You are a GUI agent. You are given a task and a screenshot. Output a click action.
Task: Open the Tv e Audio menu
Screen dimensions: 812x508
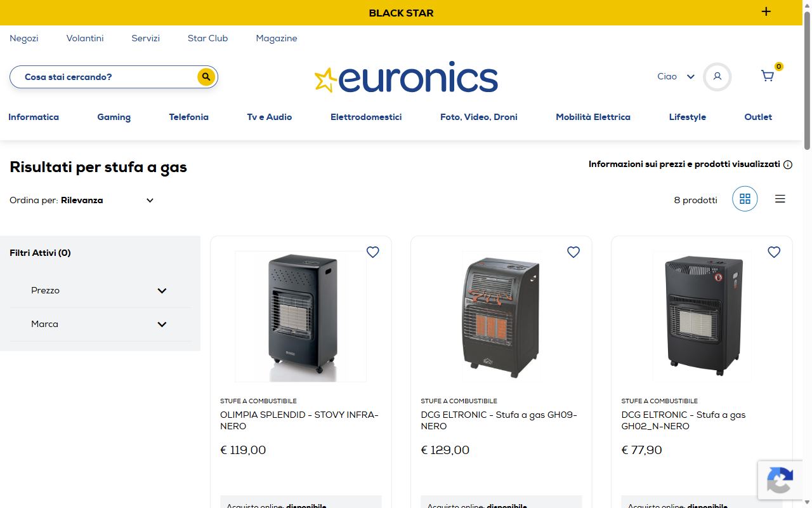[x=270, y=117]
